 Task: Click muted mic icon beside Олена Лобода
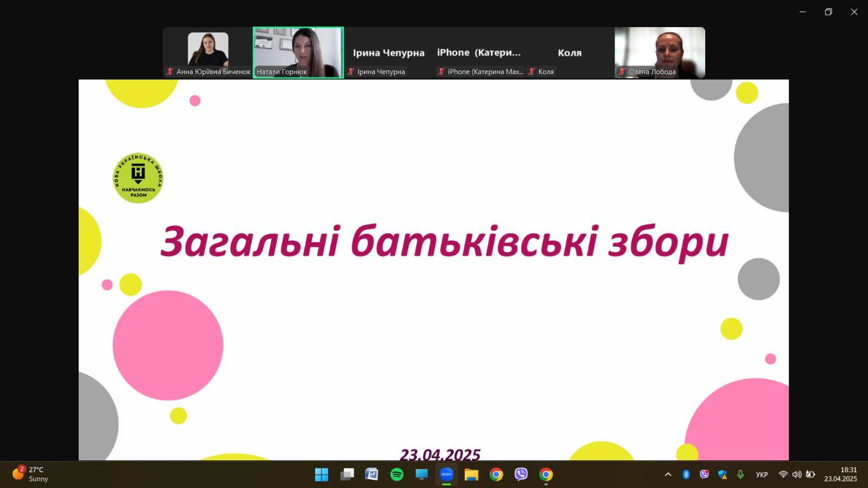point(622,72)
